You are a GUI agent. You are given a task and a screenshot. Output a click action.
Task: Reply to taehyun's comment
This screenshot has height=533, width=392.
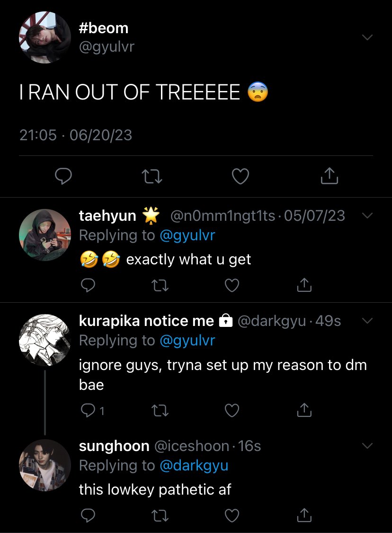click(88, 285)
